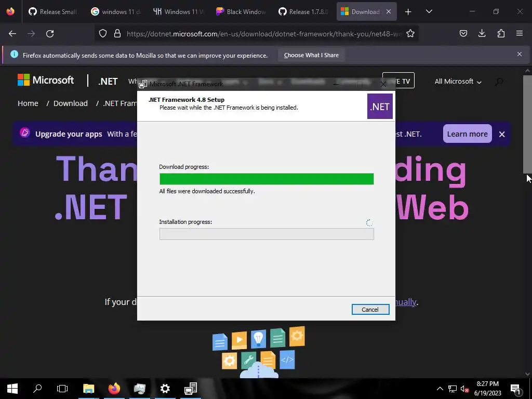
Task: Expand the All Microsoft menu
Action: [458, 82]
